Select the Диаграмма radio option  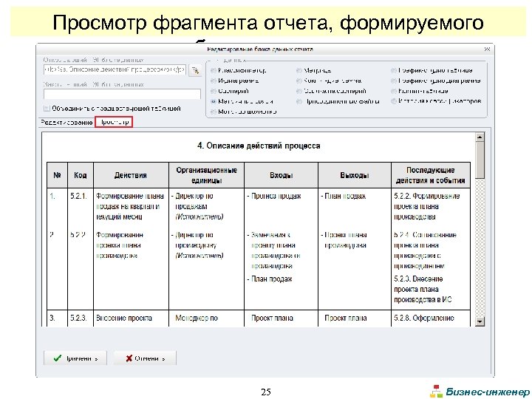point(214,81)
